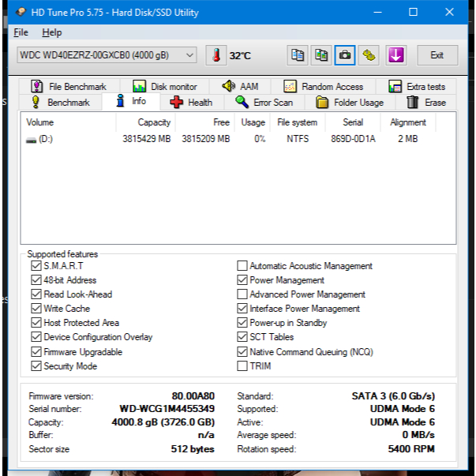Open options with the gold coins icon

[369, 55]
